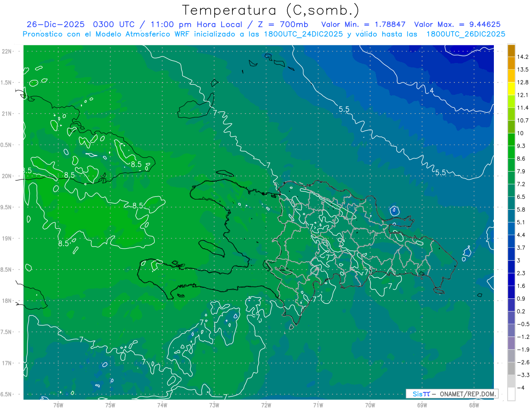
Task: Click the '20N' latitude label
Action: pyautogui.click(x=8, y=176)
